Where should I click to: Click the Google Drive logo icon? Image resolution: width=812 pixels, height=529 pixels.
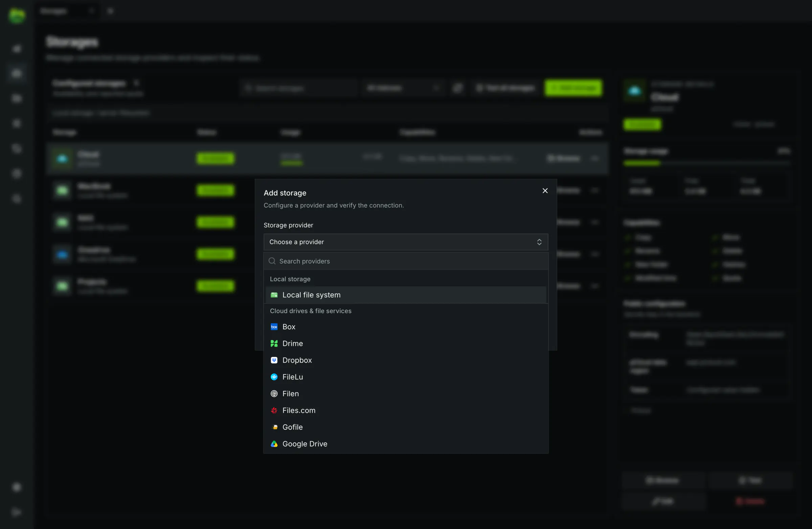point(274,444)
